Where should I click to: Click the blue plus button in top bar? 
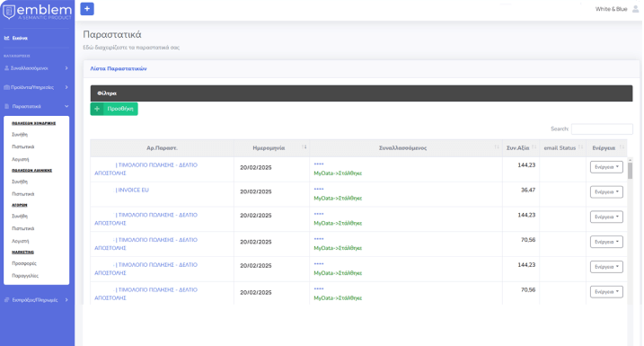87,9
